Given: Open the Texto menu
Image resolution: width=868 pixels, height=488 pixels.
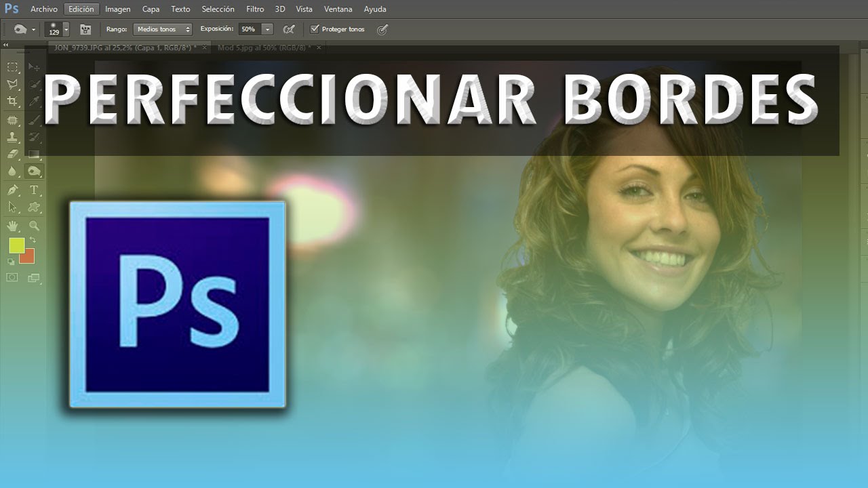Looking at the screenshot, I should (180, 9).
